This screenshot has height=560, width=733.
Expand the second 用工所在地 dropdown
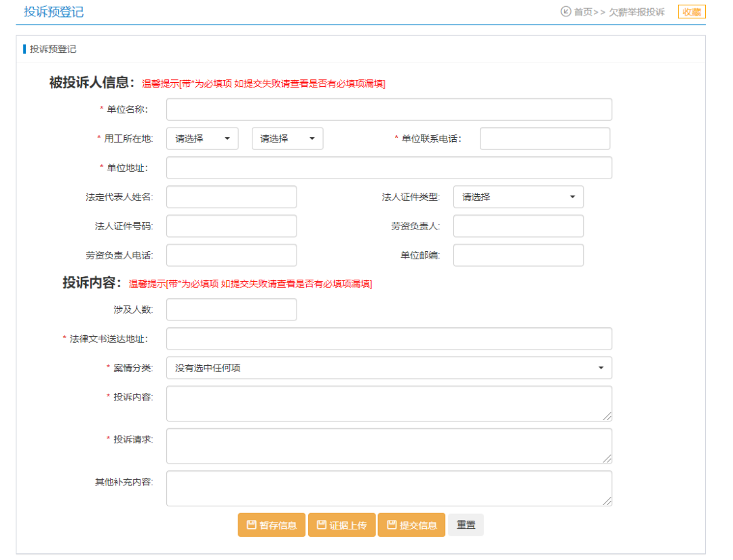click(287, 138)
